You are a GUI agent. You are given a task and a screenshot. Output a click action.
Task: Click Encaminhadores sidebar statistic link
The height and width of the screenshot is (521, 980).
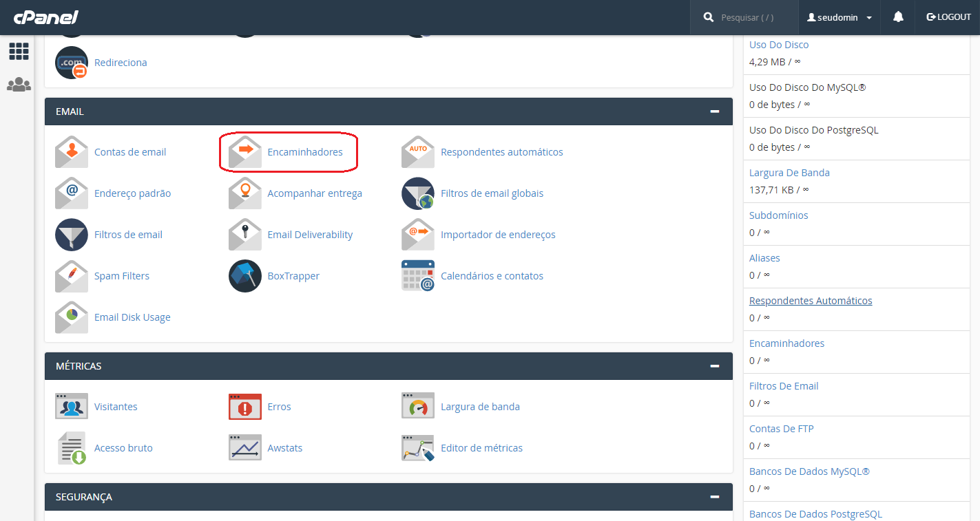point(786,343)
